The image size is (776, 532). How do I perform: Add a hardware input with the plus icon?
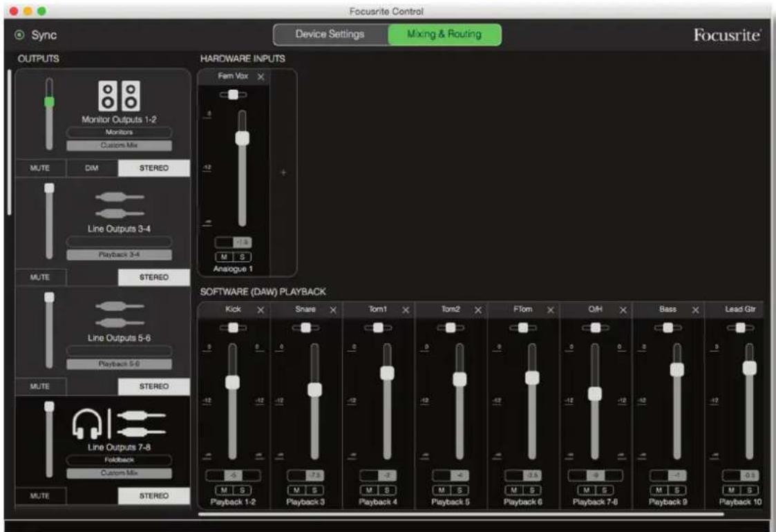283,173
